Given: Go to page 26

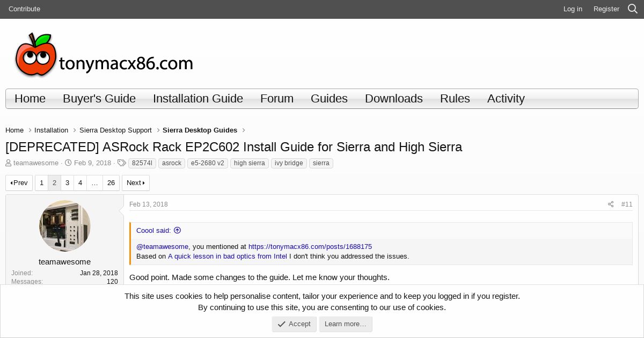Looking at the screenshot, I should [x=111, y=183].
